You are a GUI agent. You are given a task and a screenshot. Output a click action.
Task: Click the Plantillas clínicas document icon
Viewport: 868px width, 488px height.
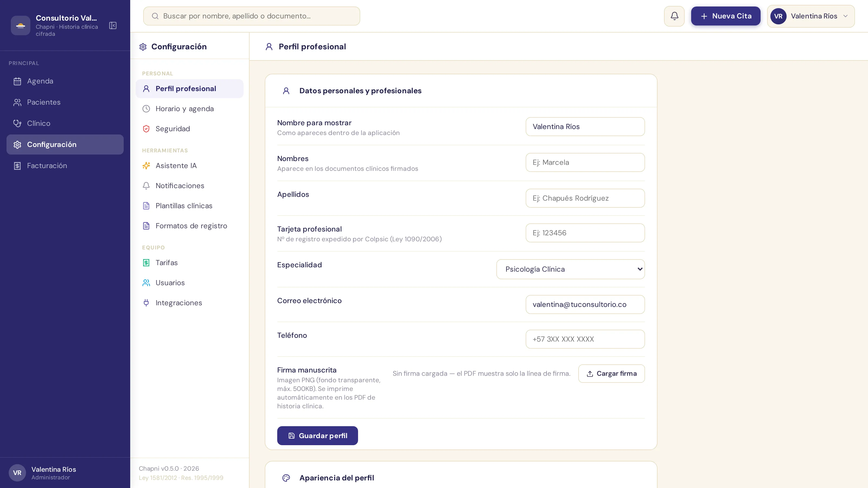click(146, 206)
